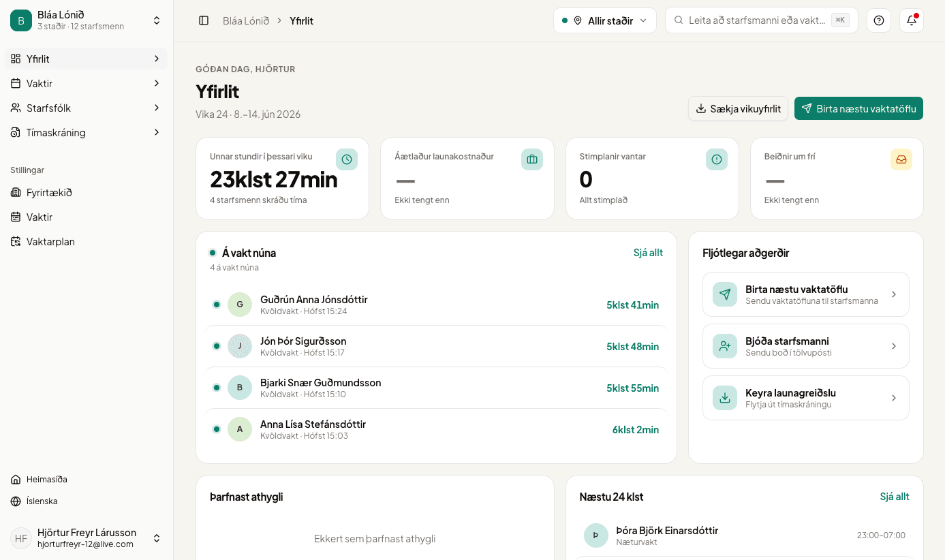Click the 6klst 2min duration
The height and width of the screenshot is (560, 945).
point(636,429)
